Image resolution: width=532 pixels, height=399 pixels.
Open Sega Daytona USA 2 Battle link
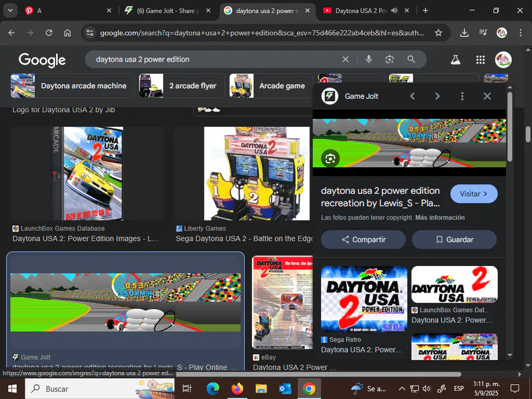pos(244,239)
